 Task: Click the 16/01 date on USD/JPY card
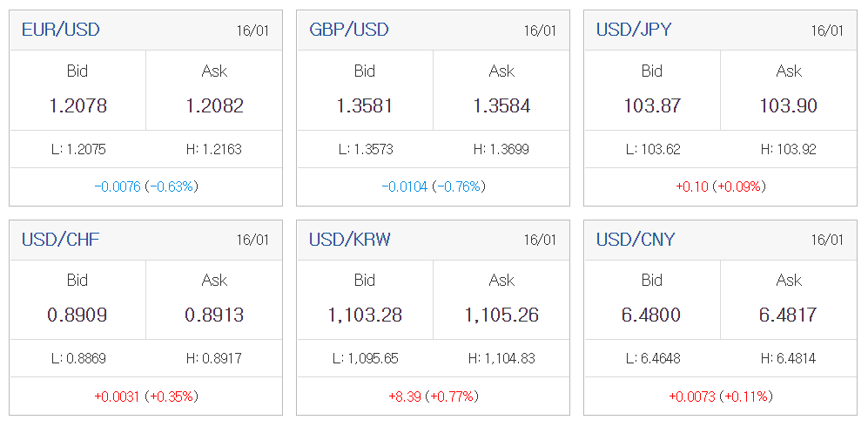click(x=827, y=30)
